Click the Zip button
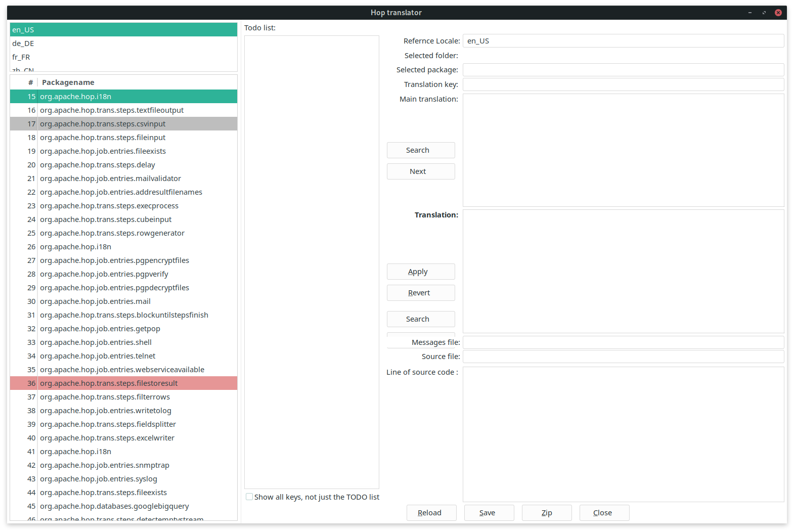This screenshot has width=794, height=532. tap(546, 513)
